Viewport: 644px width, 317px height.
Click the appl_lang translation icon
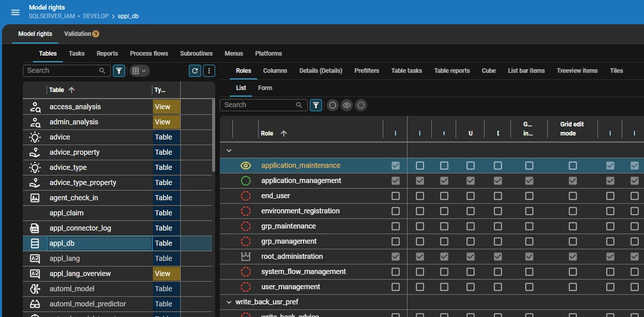(x=35, y=258)
